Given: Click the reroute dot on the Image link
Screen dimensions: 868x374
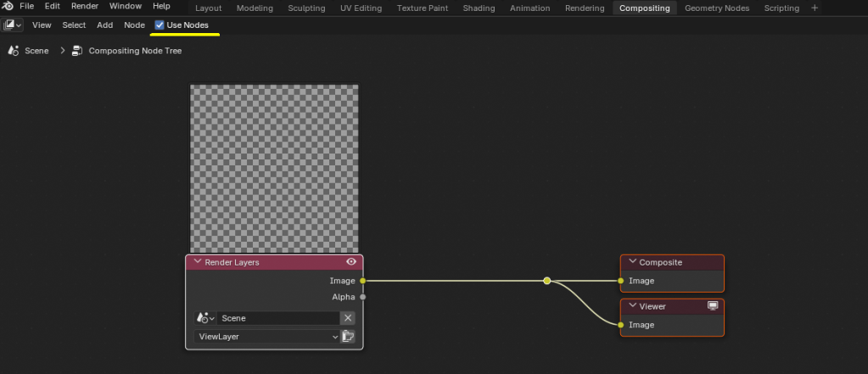Looking at the screenshot, I should (x=547, y=281).
